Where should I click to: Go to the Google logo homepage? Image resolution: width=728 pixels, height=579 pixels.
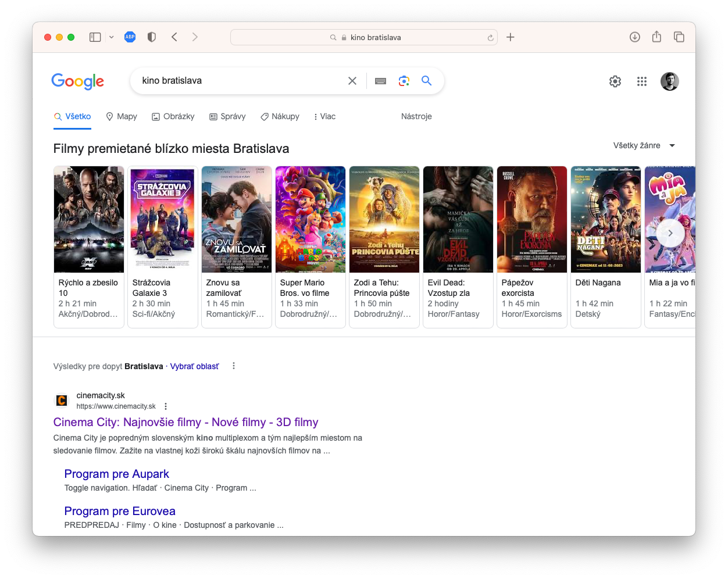78,81
